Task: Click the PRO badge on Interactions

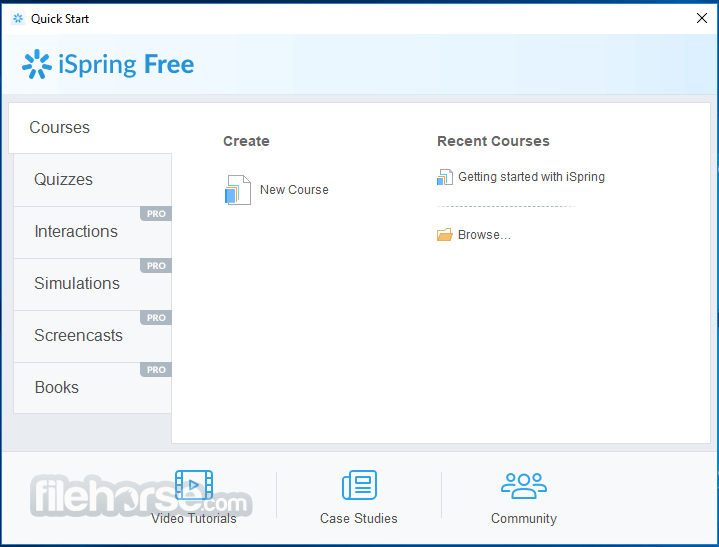Action: click(x=156, y=214)
